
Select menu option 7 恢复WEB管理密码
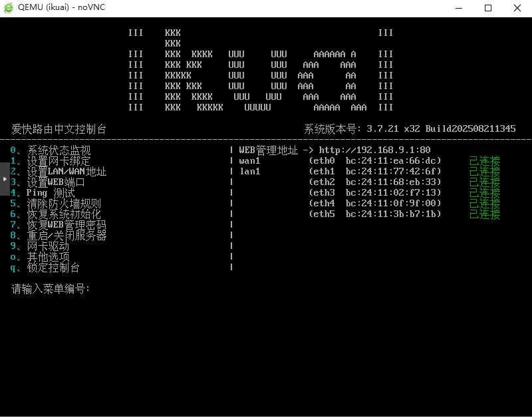(58, 225)
